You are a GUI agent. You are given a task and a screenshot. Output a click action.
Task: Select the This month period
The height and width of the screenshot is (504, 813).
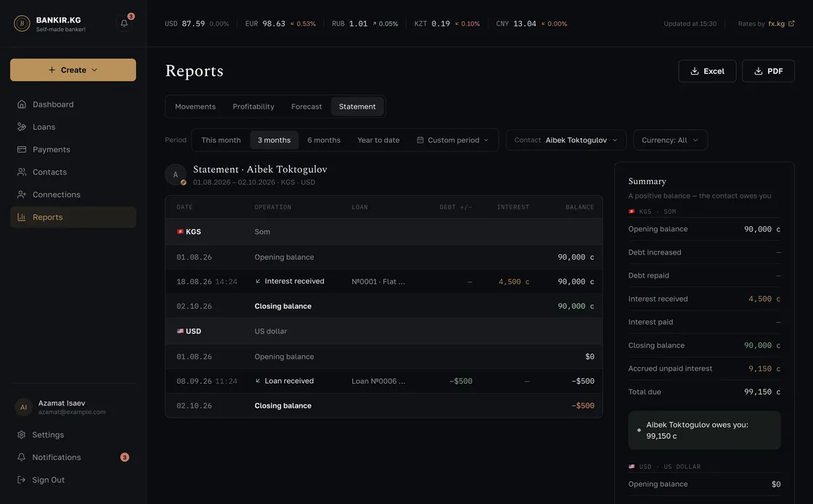[x=221, y=140]
